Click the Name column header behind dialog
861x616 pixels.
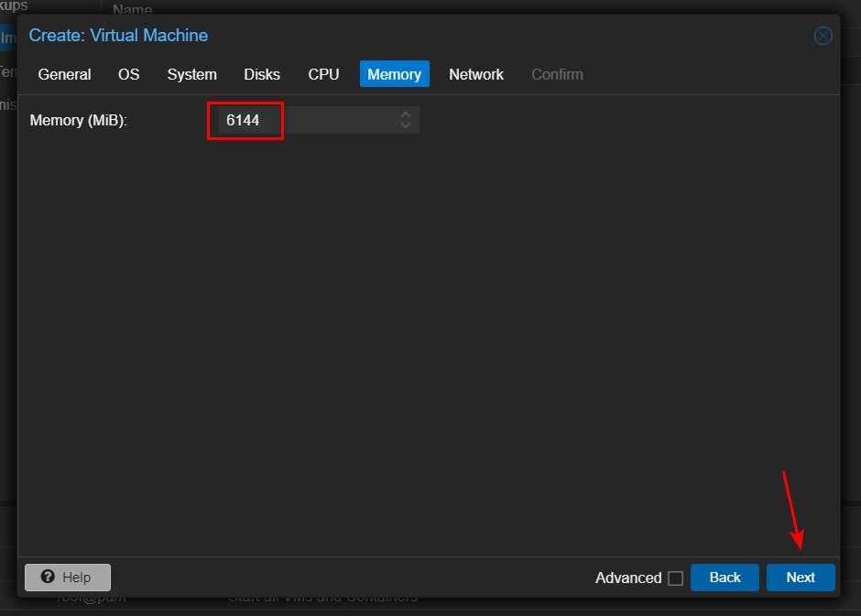(x=132, y=9)
